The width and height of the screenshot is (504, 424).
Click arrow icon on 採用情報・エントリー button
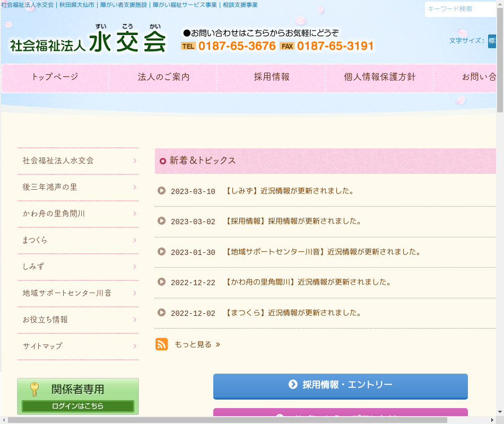[x=293, y=384]
